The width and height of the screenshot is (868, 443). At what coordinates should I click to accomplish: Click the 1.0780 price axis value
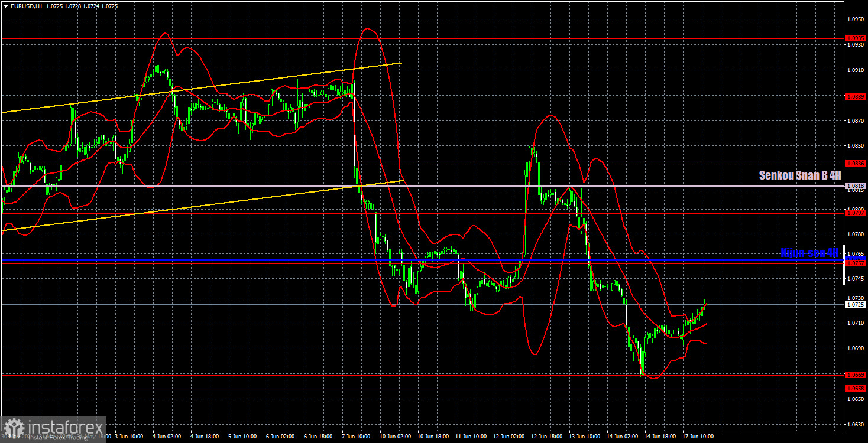tap(855, 234)
